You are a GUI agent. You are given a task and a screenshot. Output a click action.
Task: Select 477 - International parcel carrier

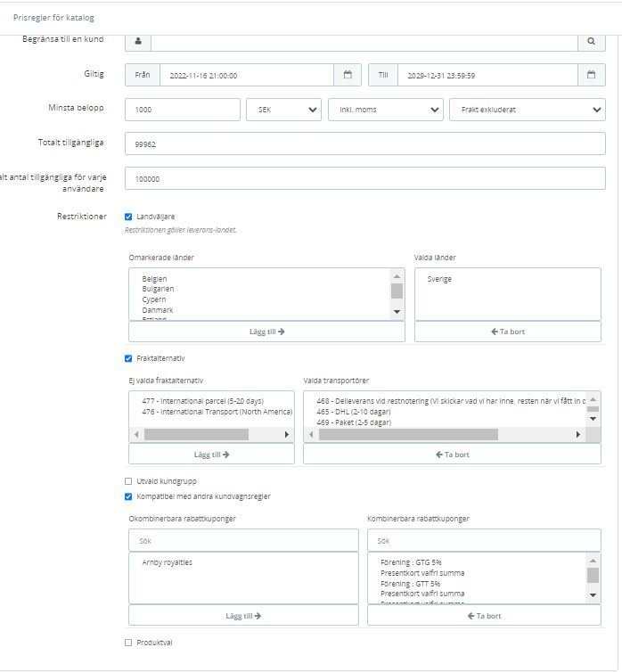pos(203,401)
